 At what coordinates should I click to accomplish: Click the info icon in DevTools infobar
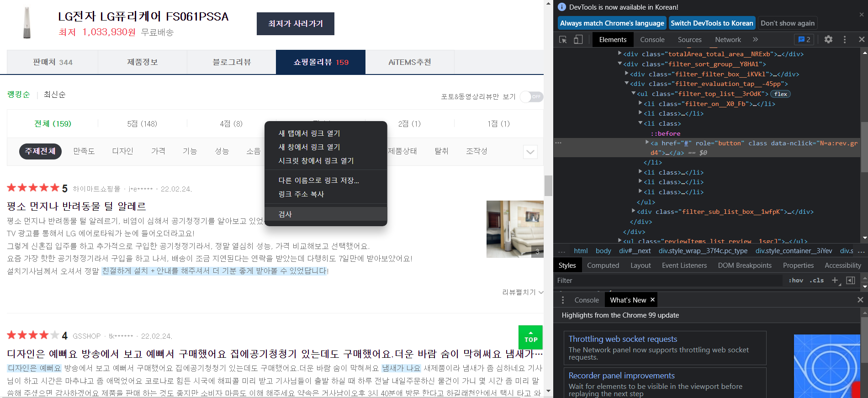coord(562,7)
